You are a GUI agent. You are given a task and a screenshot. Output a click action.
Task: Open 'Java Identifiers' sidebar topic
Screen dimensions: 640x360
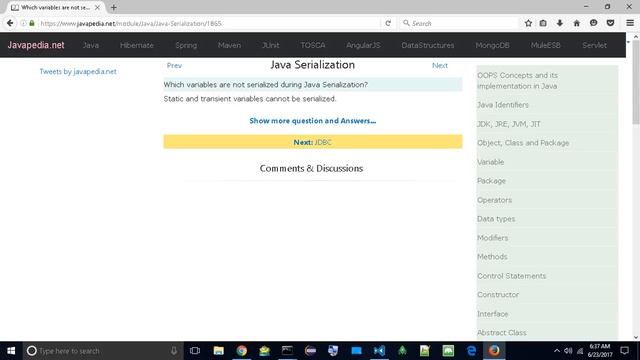tap(503, 105)
